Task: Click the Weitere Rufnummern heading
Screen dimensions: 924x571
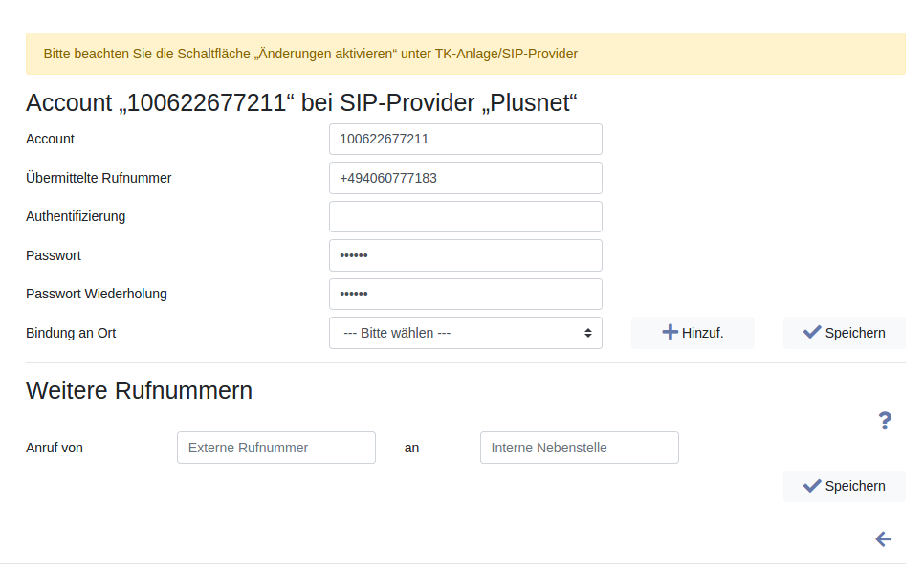Action: [x=139, y=390]
